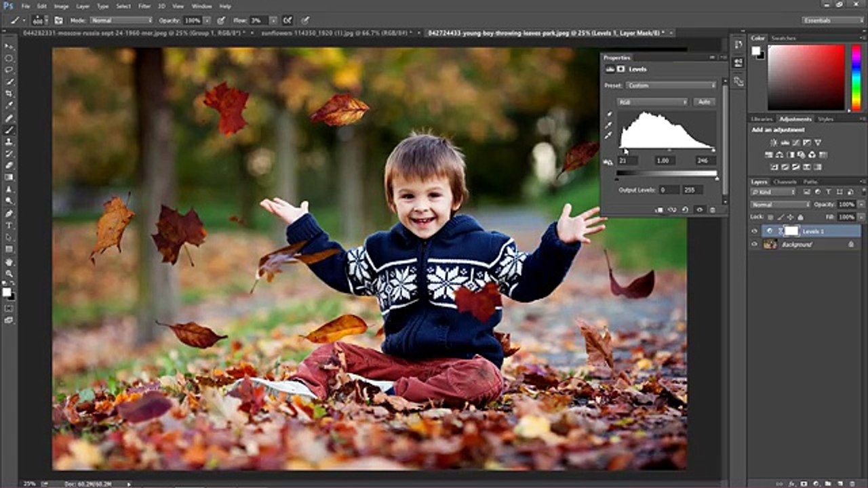Click the foreground color swatch in toolbox
Screen dimensions: 868x488
[x=7, y=292]
